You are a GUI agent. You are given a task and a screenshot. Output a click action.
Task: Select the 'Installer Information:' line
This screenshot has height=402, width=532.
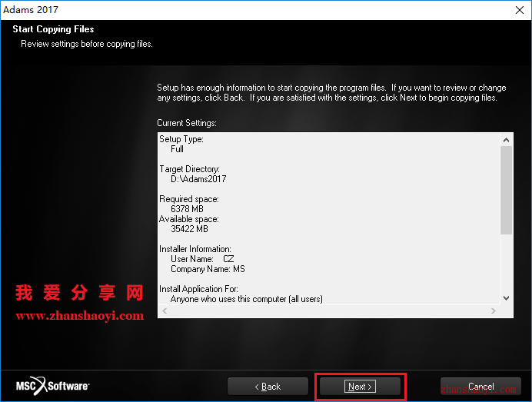click(195, 249)
